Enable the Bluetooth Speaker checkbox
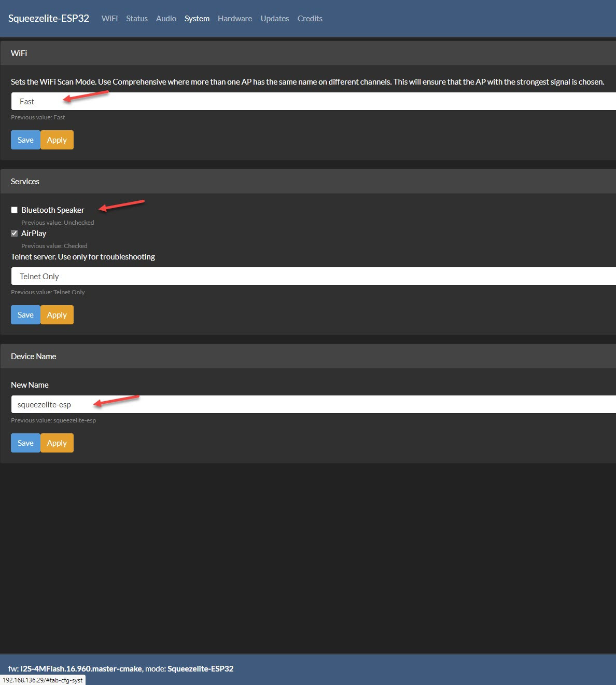 pyautogui.click(x=15, y=210)
